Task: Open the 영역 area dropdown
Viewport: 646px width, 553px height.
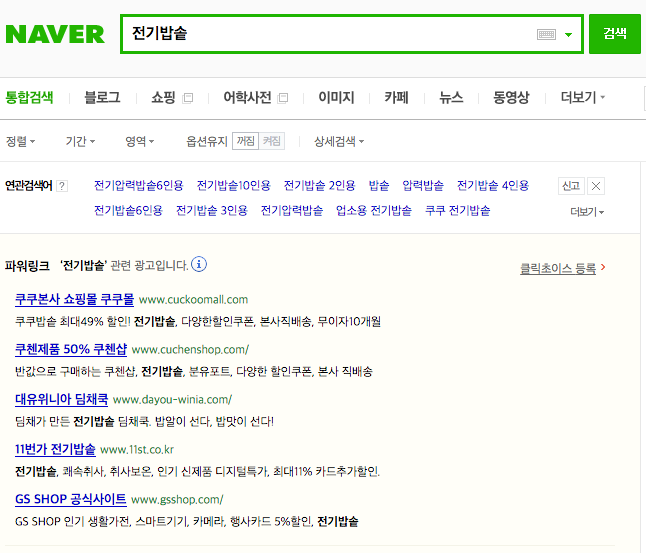Action: [139, 141]
